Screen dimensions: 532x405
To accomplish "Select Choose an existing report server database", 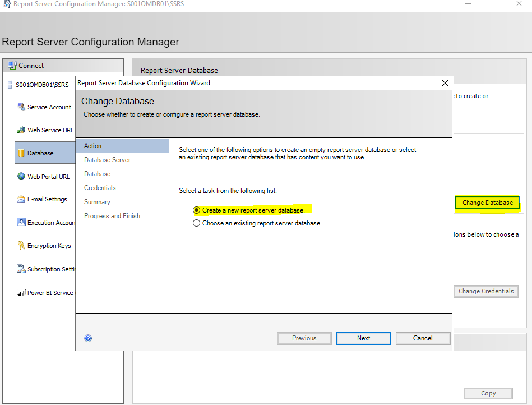I will click(257, 223).
